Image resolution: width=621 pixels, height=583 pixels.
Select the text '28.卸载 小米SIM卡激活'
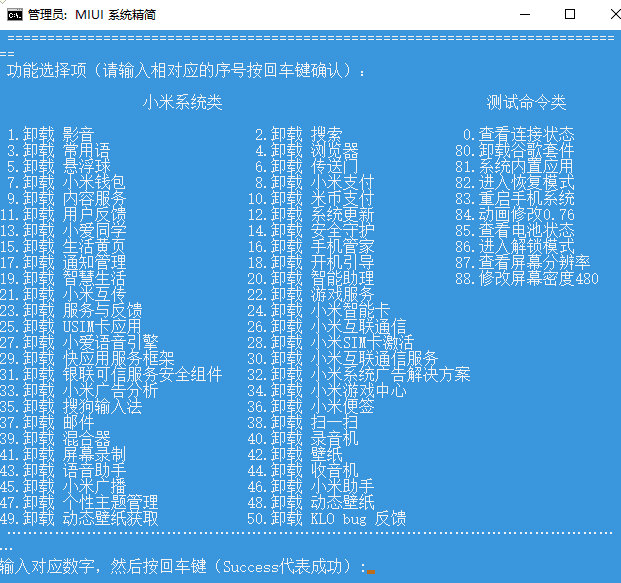pyautogui.click(x=331, y=343)
